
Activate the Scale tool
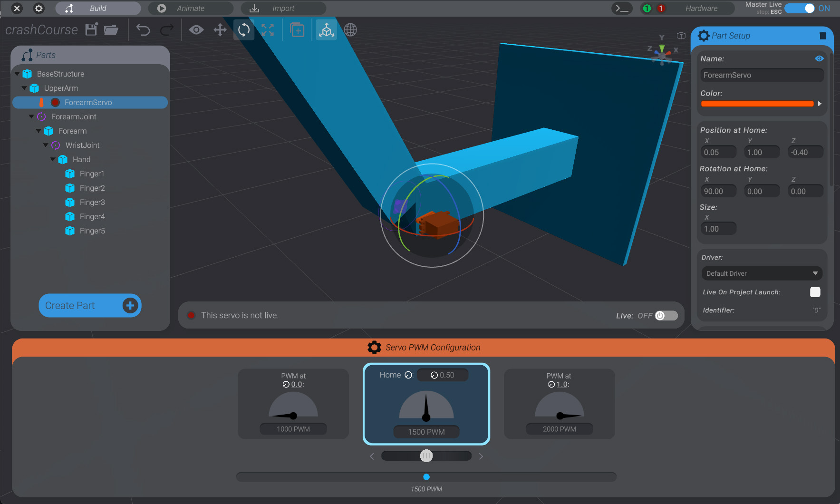pyautogui.click(x=268, y=29)
